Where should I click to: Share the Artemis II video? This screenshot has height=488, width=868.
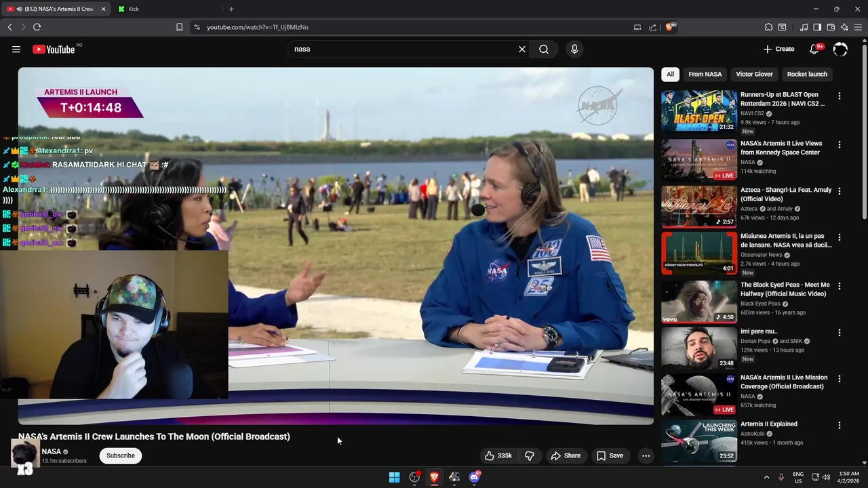(x=566, y=455)
